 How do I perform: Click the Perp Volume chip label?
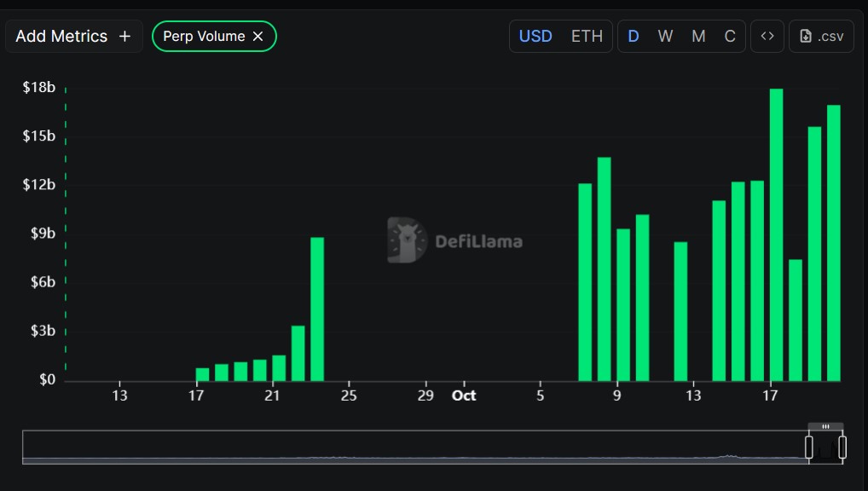click(204, 37)
